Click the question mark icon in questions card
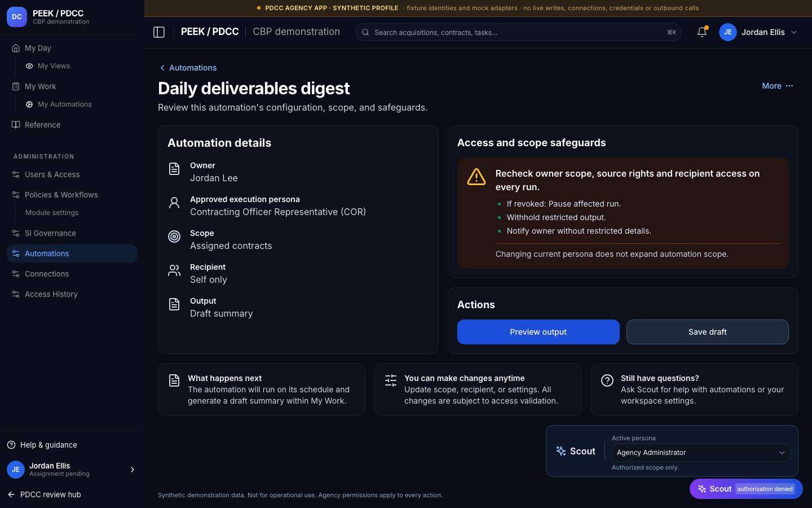Viewport: 812px width, 508px height. click(x=607, y=380)
